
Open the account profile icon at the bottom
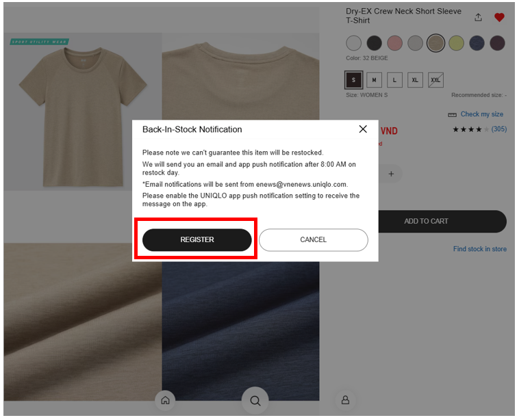[x=345, y=400]
